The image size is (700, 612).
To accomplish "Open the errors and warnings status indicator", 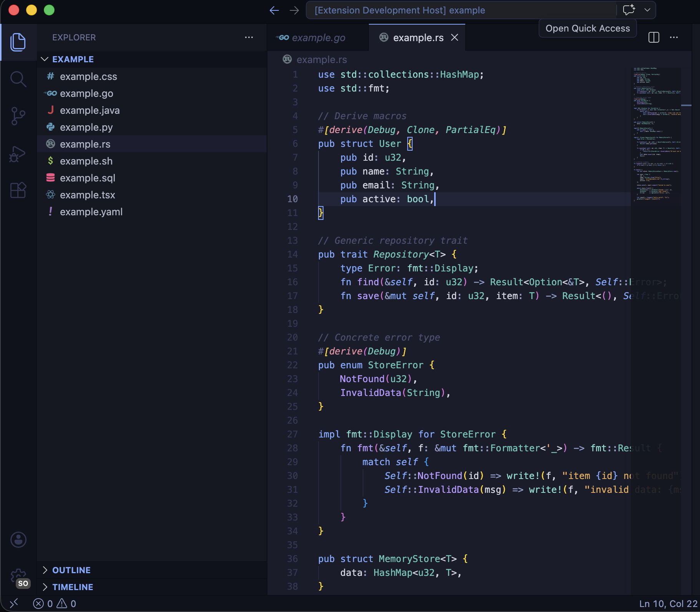I will click(55, 604).
